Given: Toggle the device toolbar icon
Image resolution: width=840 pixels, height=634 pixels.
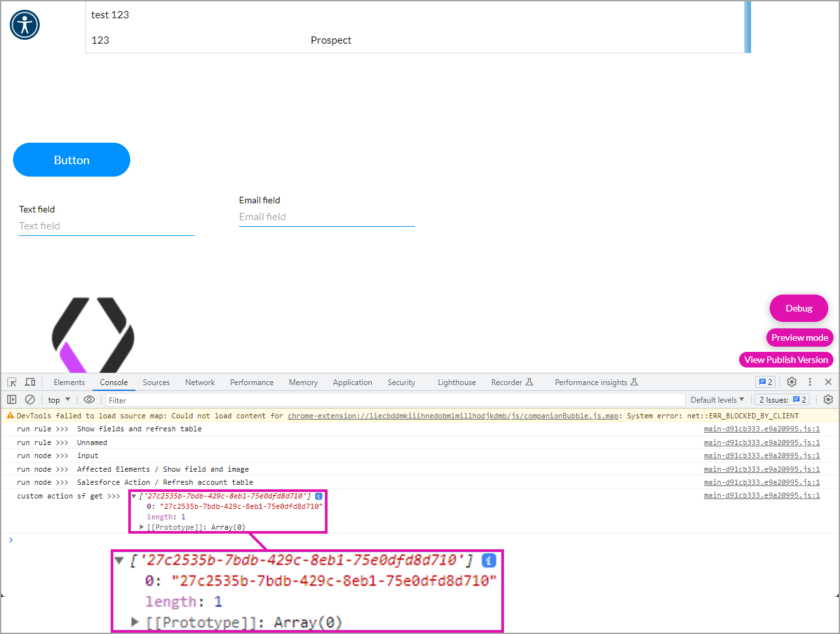Looking at the screenshot, I should point(30,382).
